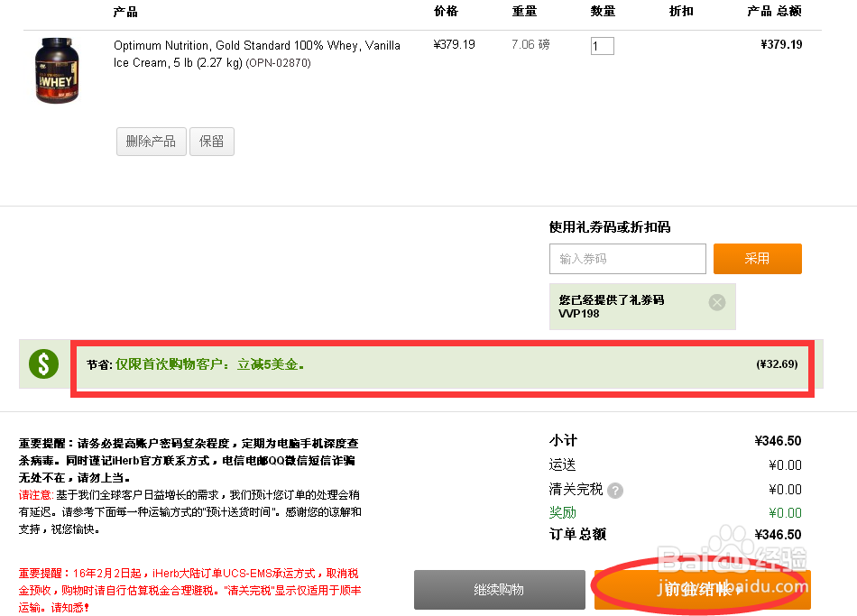Click the green dollar savings icon
Screen dimensions: 857x616
[x=43, y=364]
